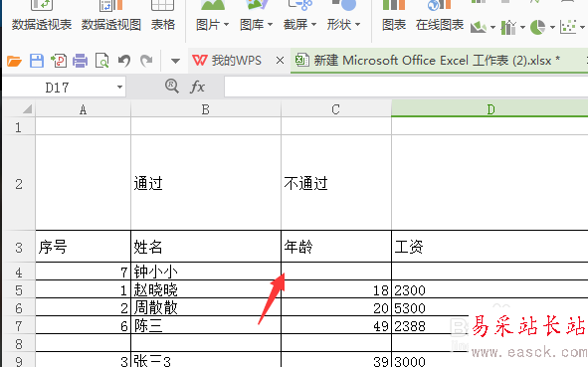Save the workbook with the floppy icon
Screen dimensions: 588x367
pyautogui.click(x=37, y=61)
